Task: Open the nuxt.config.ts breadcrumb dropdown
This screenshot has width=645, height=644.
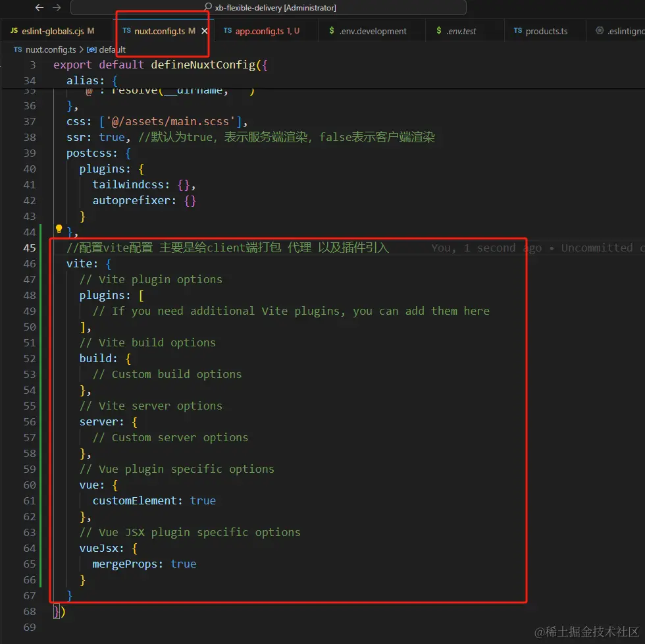Action: 49,49
